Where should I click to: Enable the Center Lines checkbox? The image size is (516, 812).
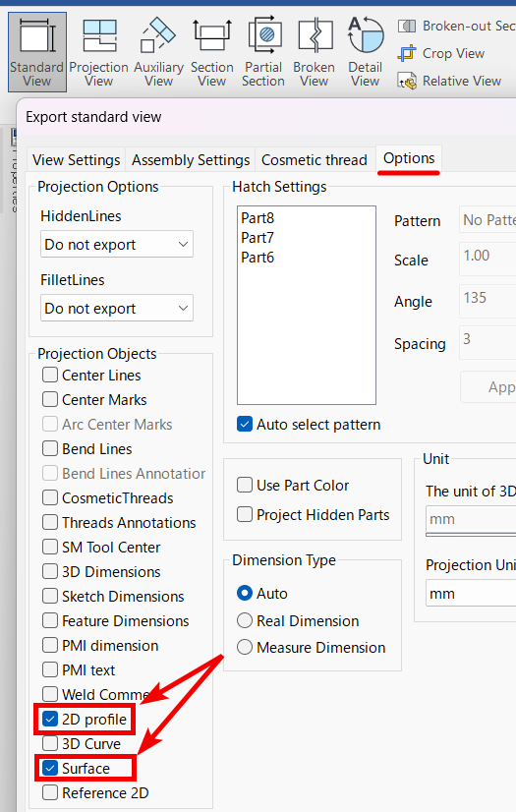[x=50, y=375]
